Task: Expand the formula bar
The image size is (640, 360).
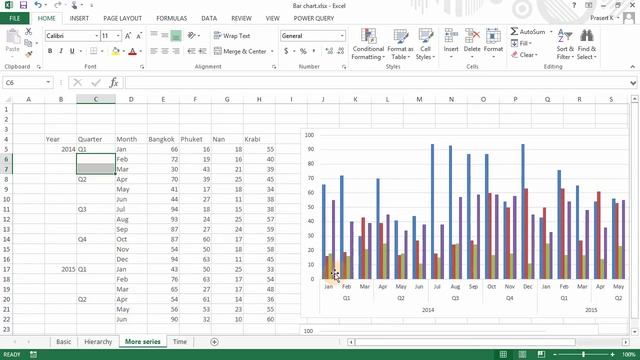Action: 633,83
